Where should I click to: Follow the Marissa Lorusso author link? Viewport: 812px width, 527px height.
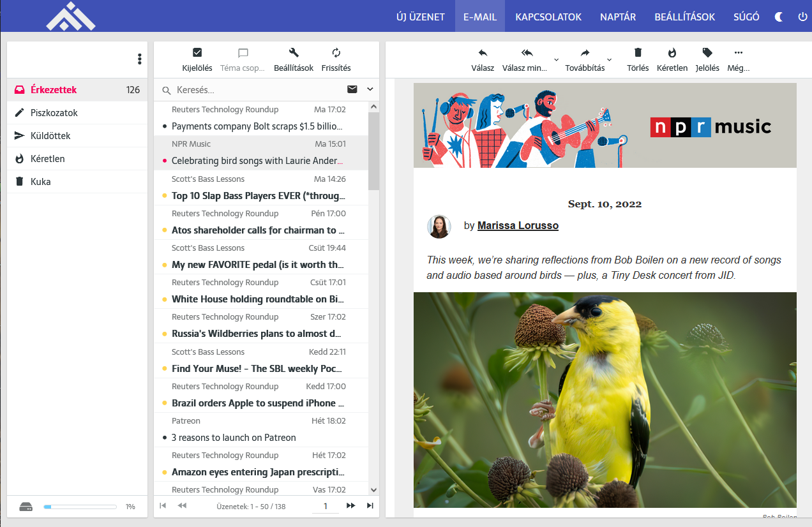[518, 225]
